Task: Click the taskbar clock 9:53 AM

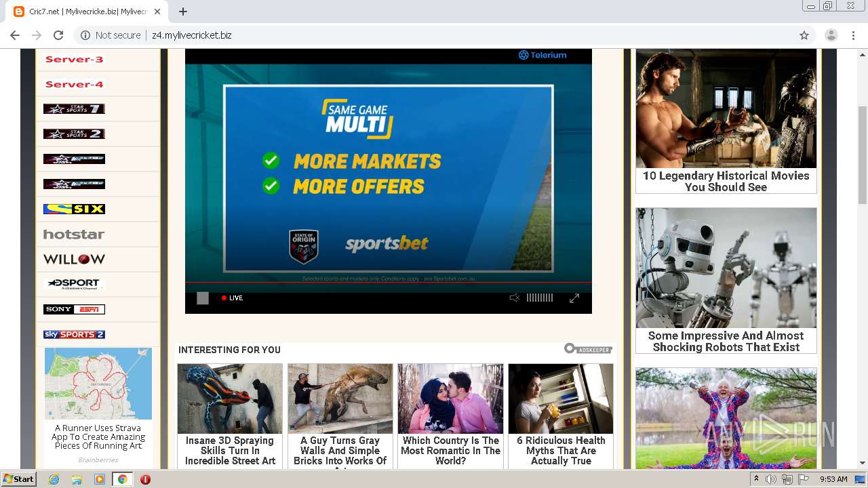Action: pyautogui.click(x=833, y=479)
